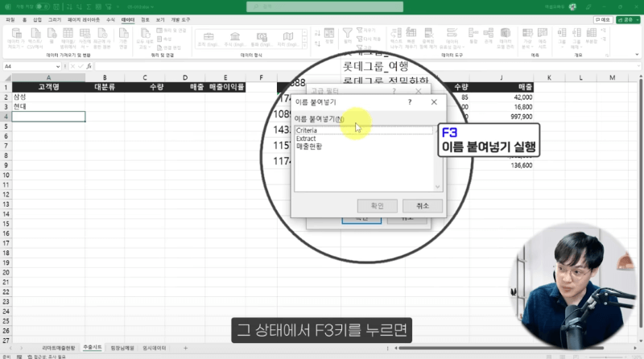Click the Get Data (데이터 가져오기) icon
The image size is (644, 359).
16,38
